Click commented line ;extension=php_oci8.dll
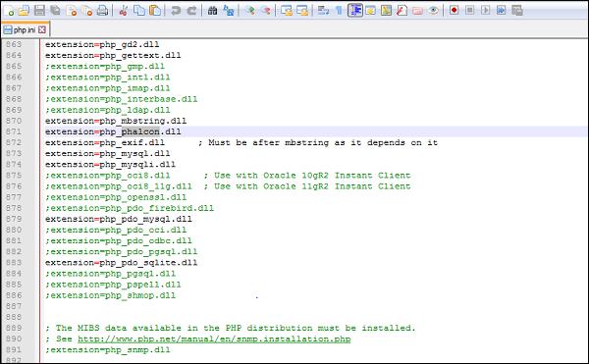Image resolution: width=589 pixels, height=364 pixels. [x=107, y=176]
